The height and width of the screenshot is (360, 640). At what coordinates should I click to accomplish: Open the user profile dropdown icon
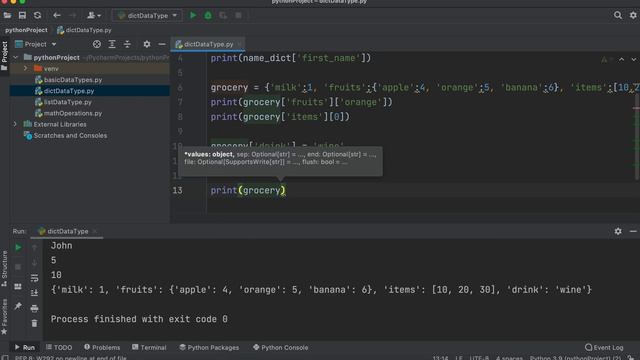point(93,16)
